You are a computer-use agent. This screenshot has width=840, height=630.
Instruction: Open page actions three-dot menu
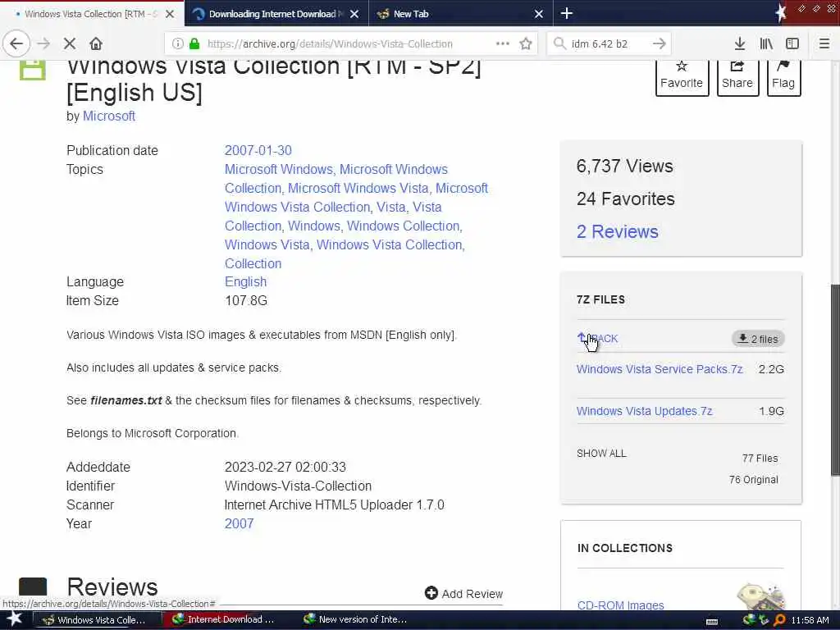[x=503, y=43]
